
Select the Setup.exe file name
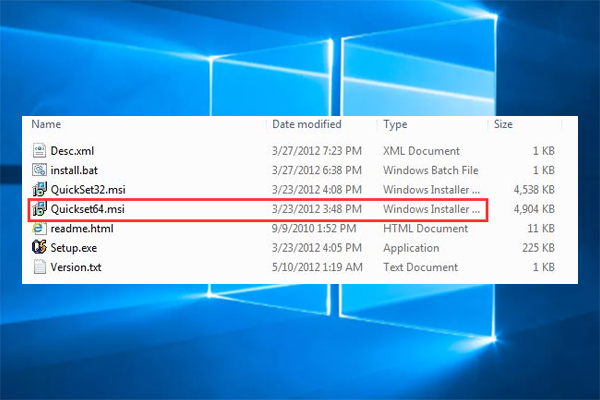pos(74,248)
